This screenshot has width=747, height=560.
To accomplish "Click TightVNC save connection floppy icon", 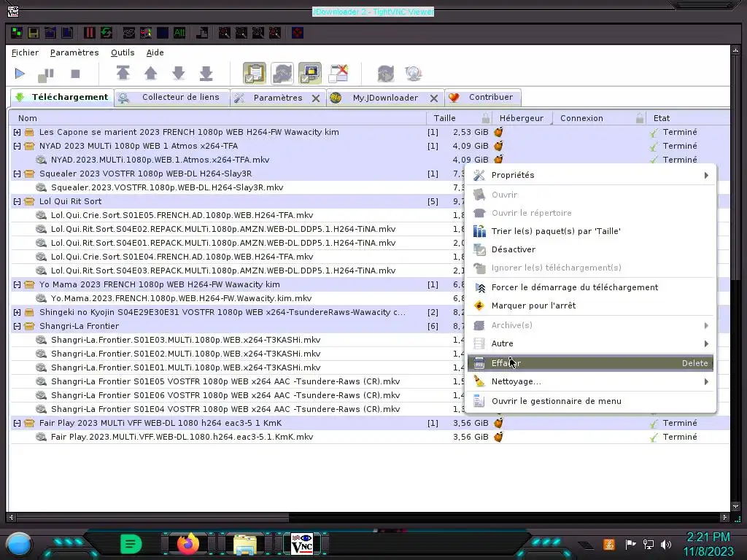I will coord(34,33).
